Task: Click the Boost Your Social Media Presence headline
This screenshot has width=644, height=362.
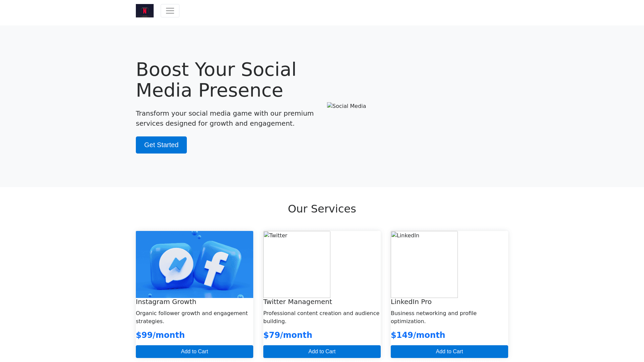Action: click(x=216, y=80)
